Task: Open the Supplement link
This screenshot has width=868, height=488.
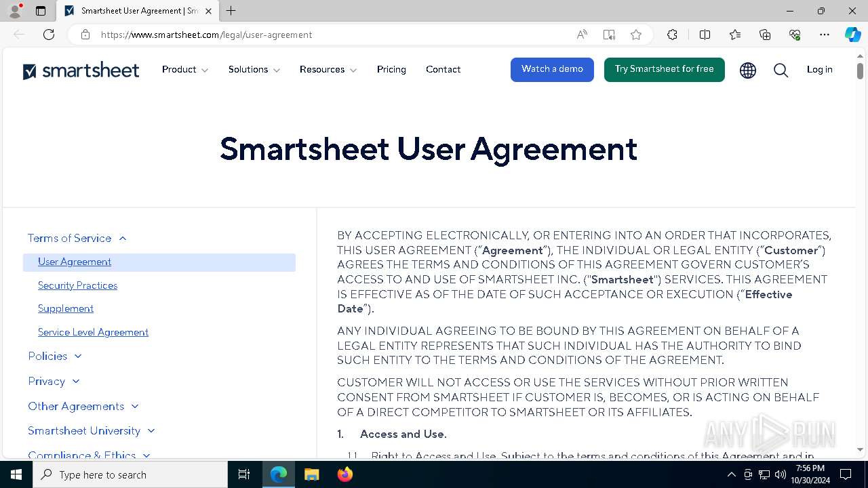Action: coord(66,308)
